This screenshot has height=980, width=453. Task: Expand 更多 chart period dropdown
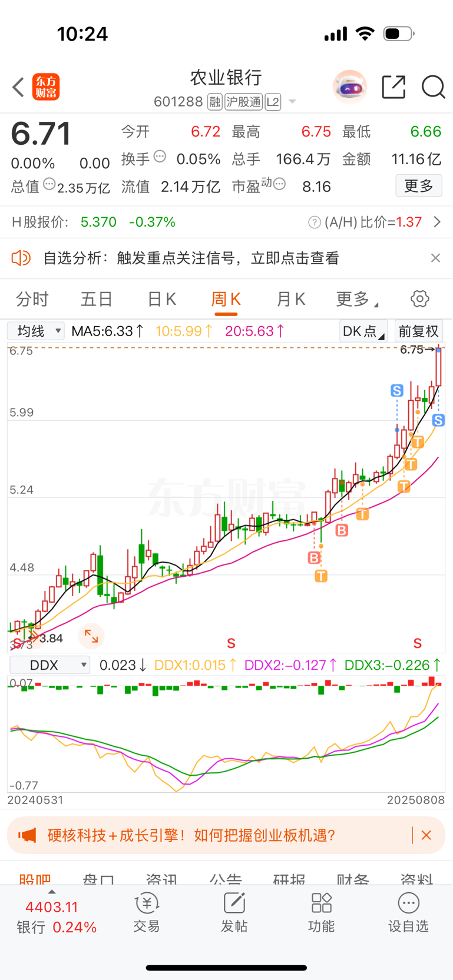pos(357,299)
